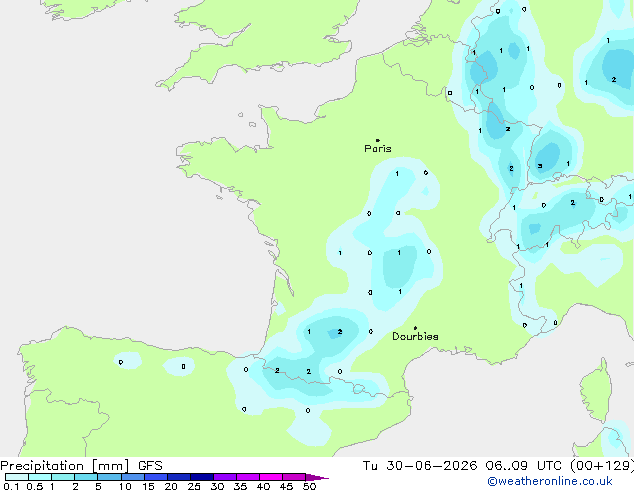Pick the 40–45 mm legend swatch
The width and height of the screenshot is (634, 490).
coord(271,477)
